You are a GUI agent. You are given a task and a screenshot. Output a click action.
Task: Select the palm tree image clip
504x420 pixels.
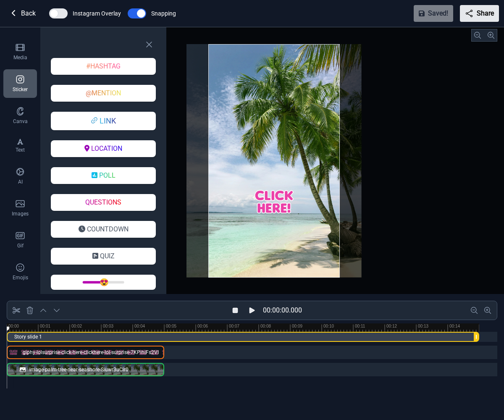(x=86, y=370)
